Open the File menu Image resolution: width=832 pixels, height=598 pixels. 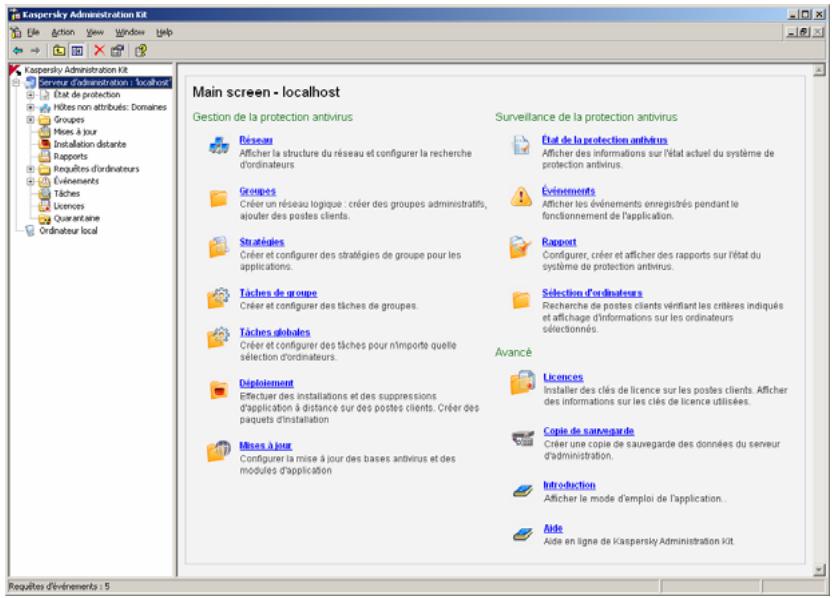[x=33, y=32]
